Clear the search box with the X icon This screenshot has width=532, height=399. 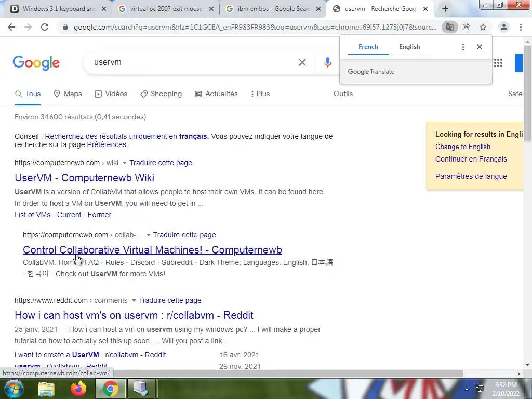point(302,62)
